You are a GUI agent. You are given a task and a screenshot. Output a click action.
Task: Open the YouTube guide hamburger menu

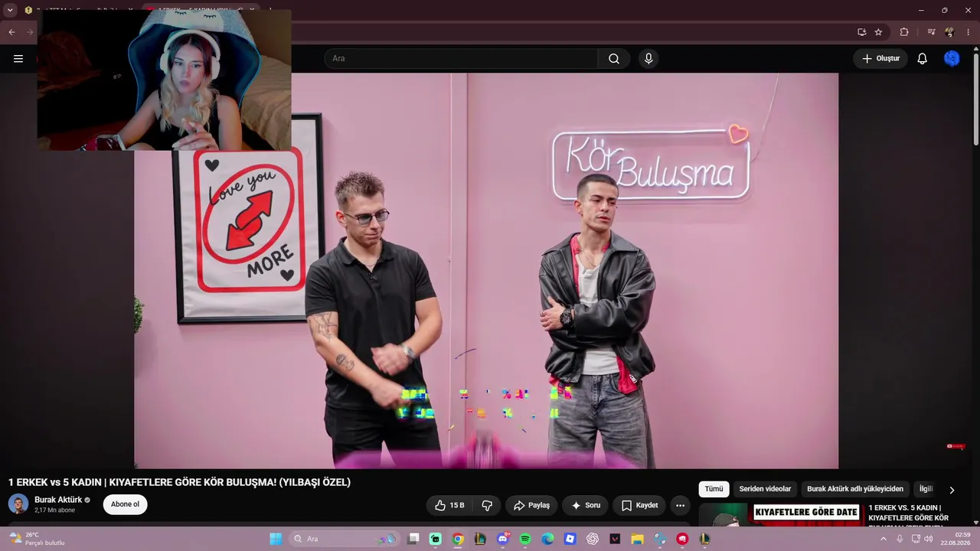(18, 59)
